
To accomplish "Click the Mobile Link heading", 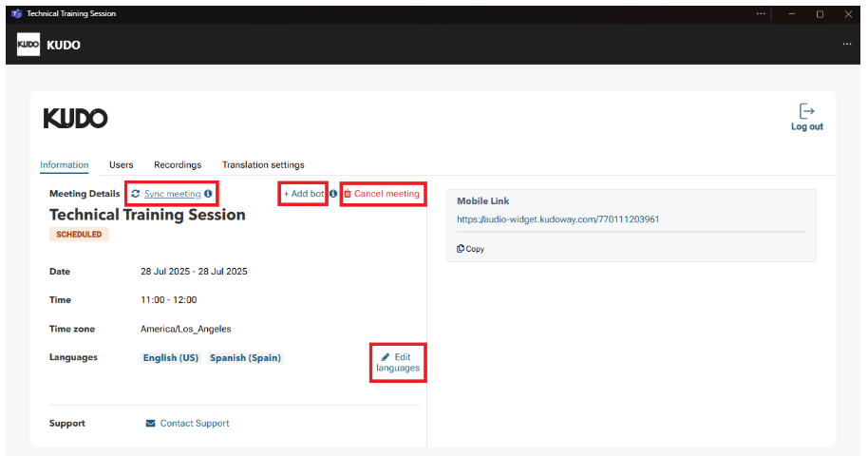I will (x=483, y=201).
